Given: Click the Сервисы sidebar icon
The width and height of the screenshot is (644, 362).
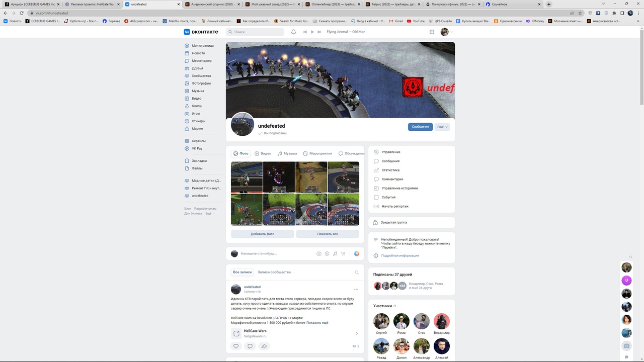Looking at the screenshot, I should (x=187, y=141).
